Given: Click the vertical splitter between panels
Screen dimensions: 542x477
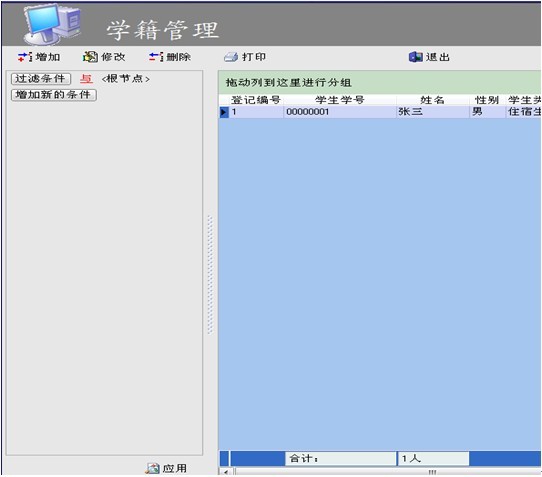Looking at the screenshot, I should coord(210,275).
